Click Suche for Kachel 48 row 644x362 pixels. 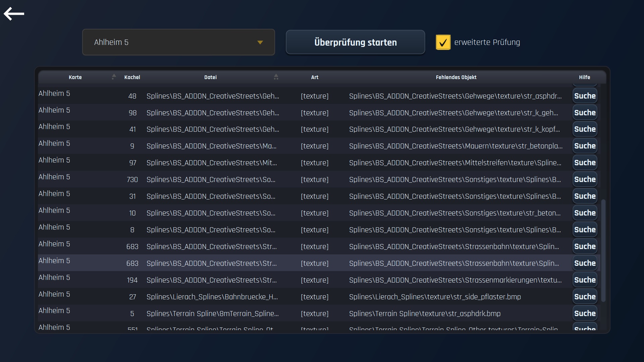(585, 96)
